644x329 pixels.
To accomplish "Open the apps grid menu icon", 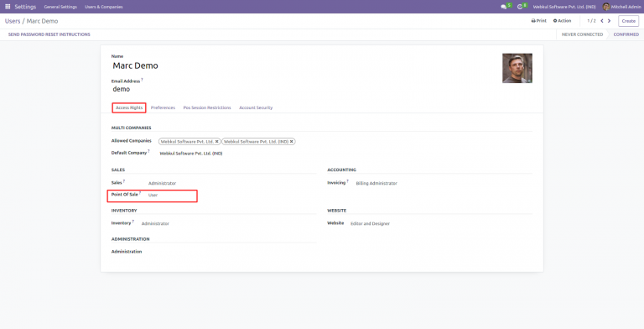I will (x=8, y=7).
